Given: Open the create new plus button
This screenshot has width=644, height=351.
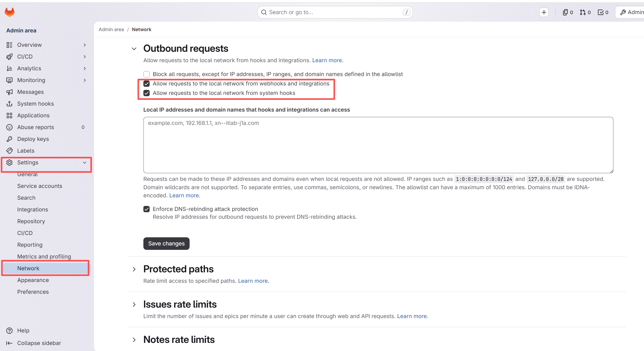Looking at the screenshot, I should click(544, 12).
